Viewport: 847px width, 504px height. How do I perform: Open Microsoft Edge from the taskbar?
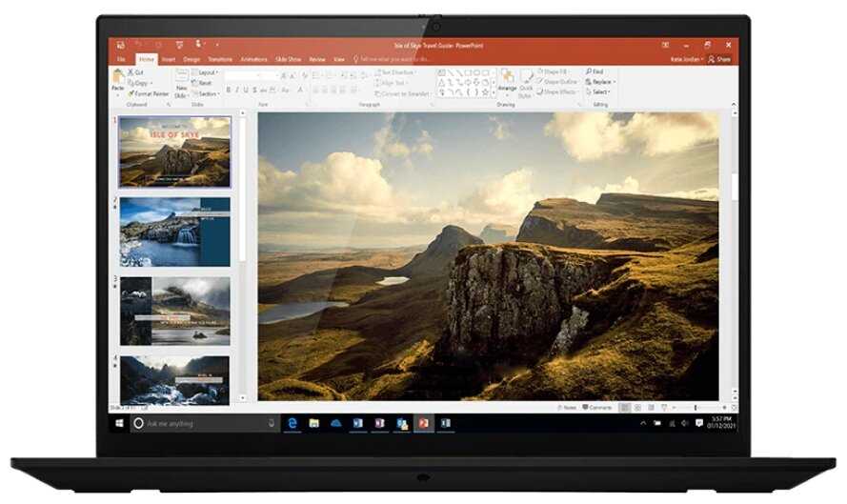coord(293,422)
